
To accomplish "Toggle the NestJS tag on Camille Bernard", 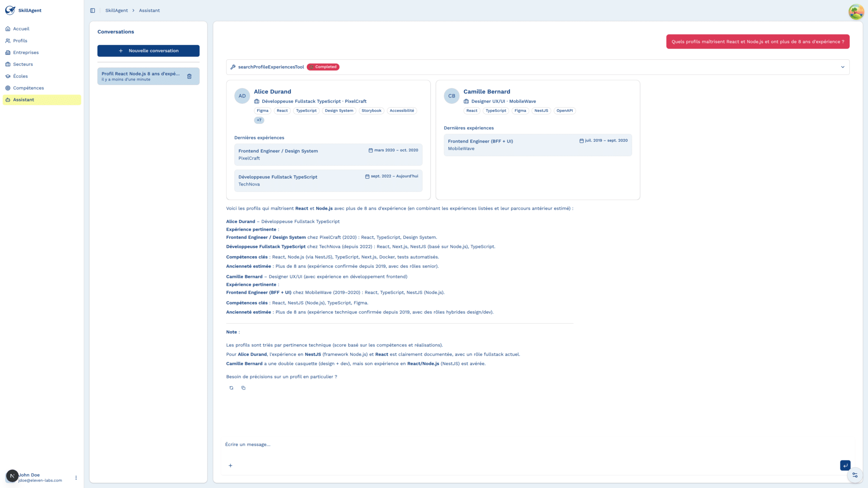I will (541, 111).
